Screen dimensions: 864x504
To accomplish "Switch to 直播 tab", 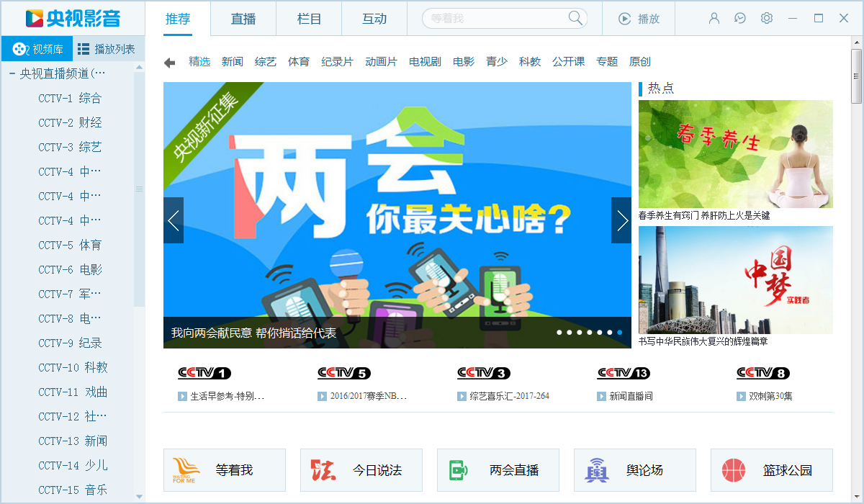I will [x=243, y=19].
